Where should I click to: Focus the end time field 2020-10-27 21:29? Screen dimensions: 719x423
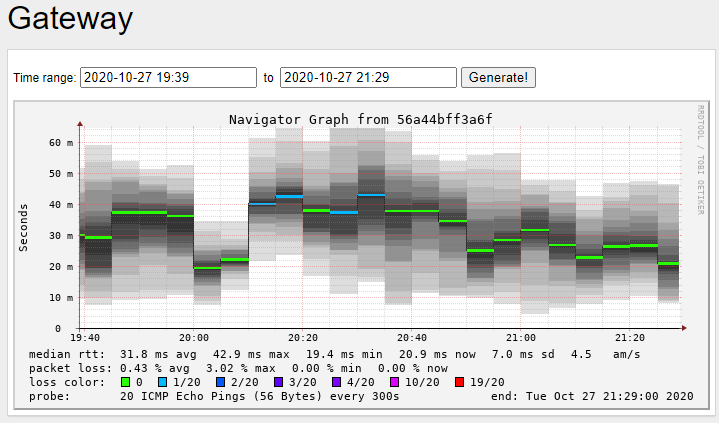(x=368, y=77)
